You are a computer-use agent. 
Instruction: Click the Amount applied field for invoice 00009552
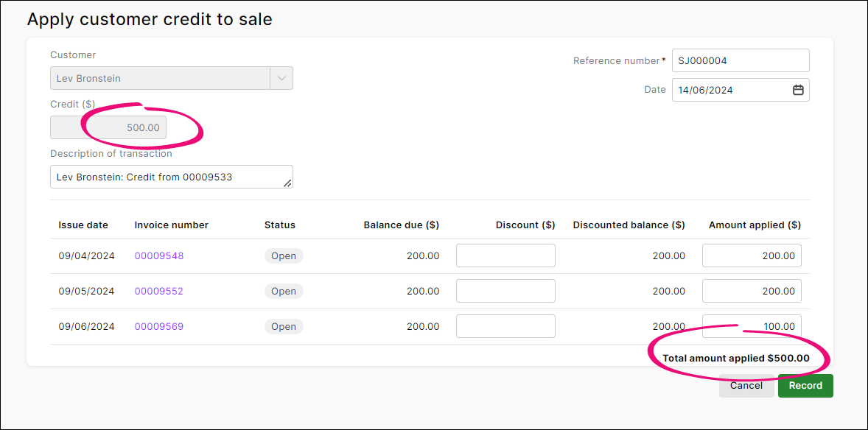tap(752, 291)
